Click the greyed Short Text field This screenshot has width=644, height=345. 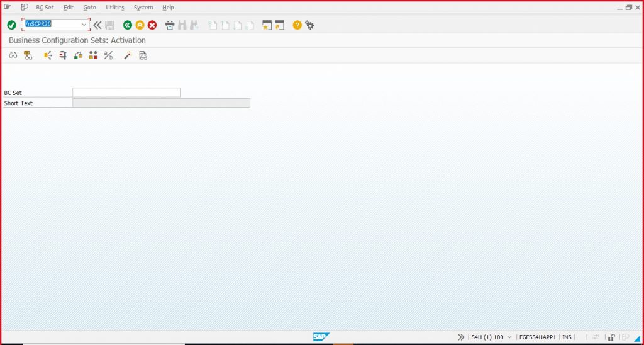click(161, 103)
